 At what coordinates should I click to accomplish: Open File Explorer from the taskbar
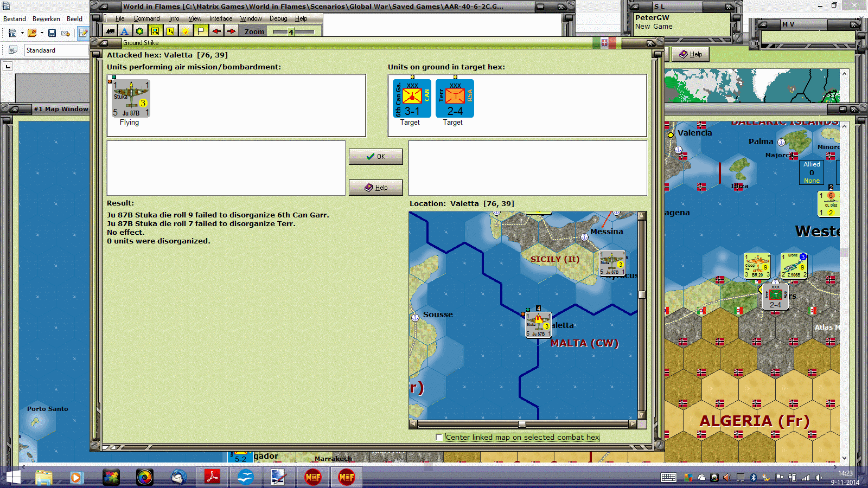tap(43, 477)
